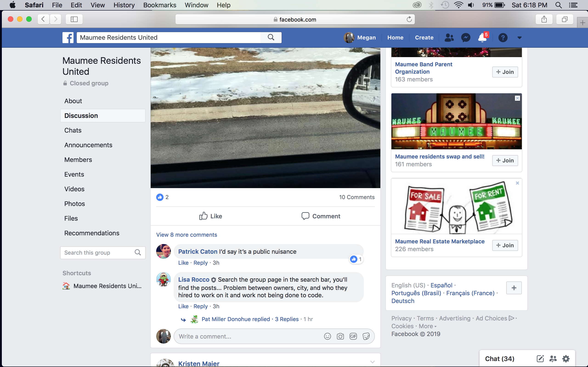Open chat settings gear icon
This screenshot has width=588, height=367.
click(x=566, y=359)
